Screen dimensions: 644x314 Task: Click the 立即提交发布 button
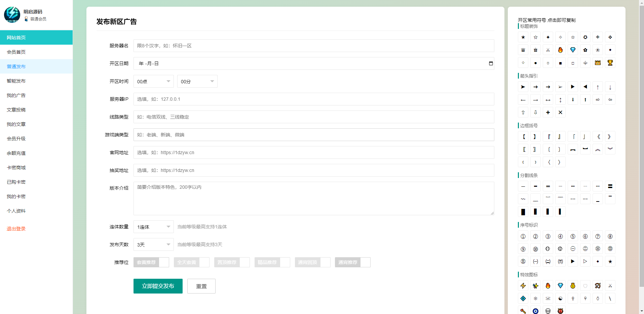pyautogui.click(x=158, y=286)
